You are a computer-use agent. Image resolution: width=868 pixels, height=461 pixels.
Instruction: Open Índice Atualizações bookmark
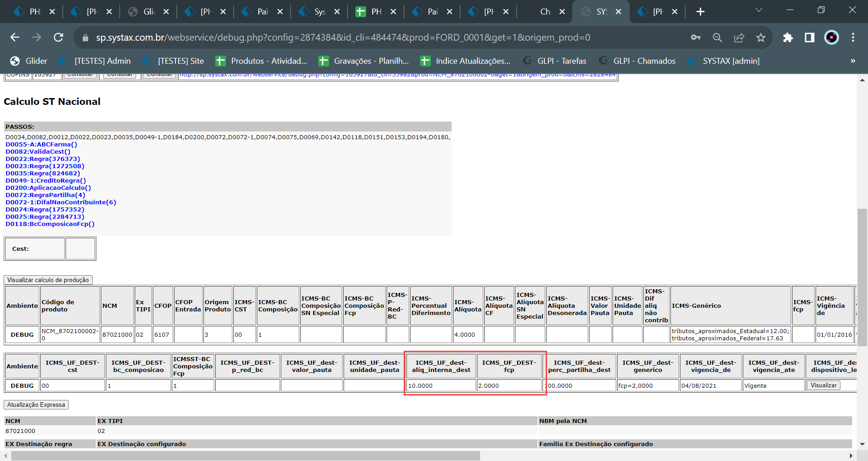pyautogui.click(x=466, y=61)
